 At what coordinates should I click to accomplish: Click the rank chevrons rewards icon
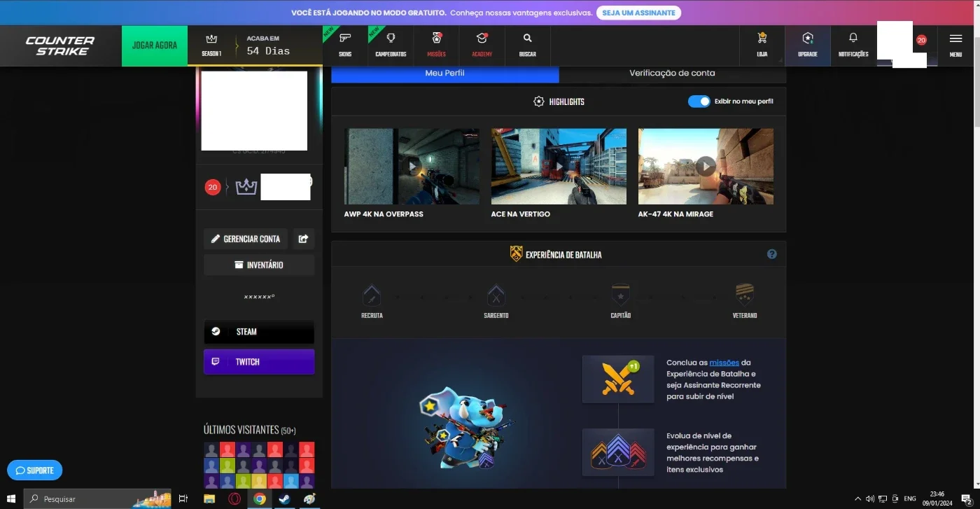pos(618,452)
